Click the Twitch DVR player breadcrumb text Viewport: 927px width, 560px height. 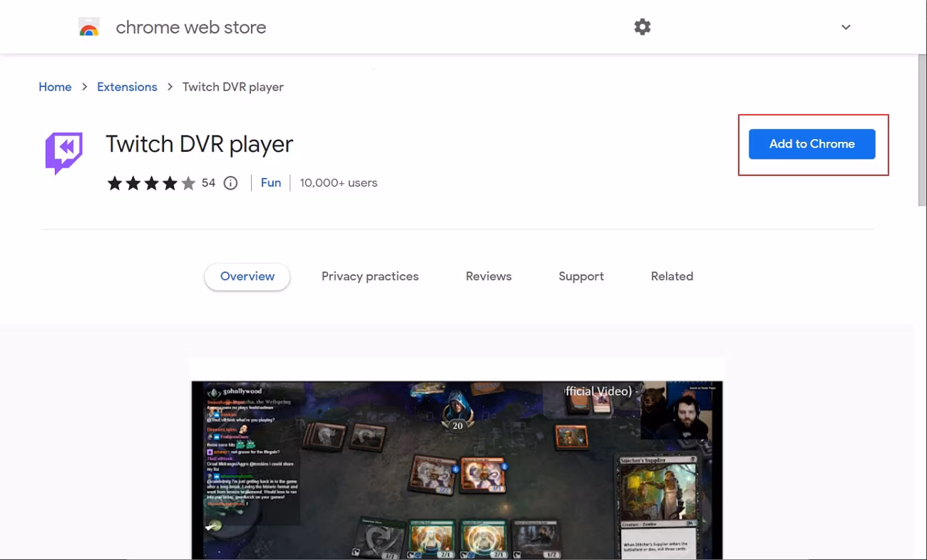coord(233,87)
